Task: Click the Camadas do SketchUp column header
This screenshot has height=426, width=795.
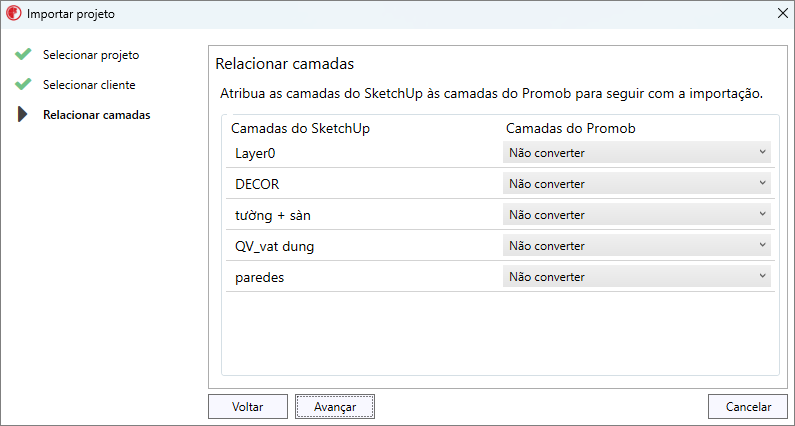Action: (300, 129)
